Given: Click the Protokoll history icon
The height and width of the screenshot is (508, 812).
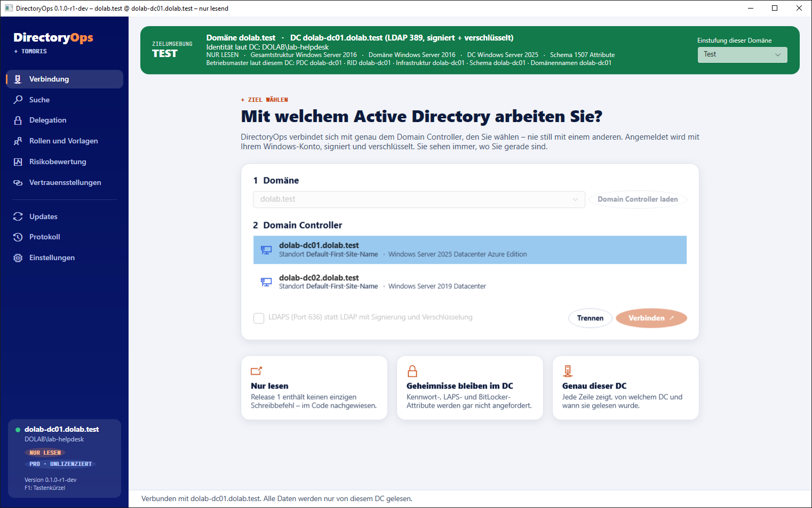Looking at the screenshot, I should pyautogui.click(x=18, y=237).
